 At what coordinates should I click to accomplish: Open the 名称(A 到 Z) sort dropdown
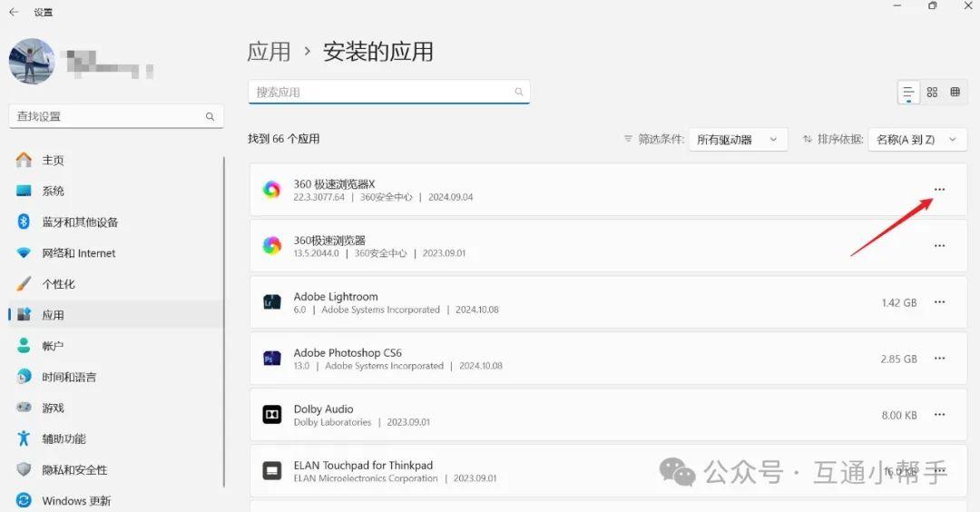(916, 140)
